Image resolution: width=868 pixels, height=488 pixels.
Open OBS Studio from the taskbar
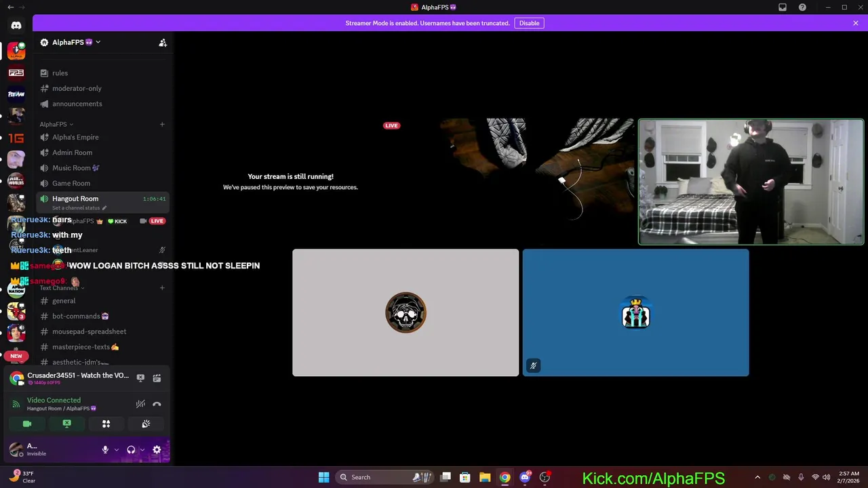pyautogui.click(x=545, y=477)
